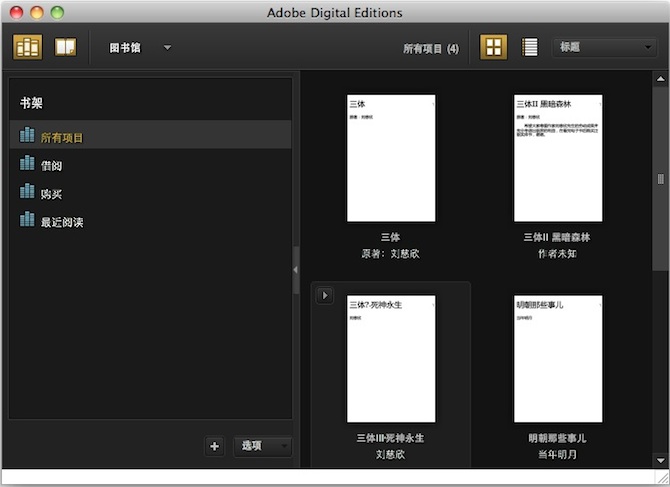The height and width of the screenshot is (487, 670).
Task: Click the 书架 panel heading
Action: (x=31, y=103)
